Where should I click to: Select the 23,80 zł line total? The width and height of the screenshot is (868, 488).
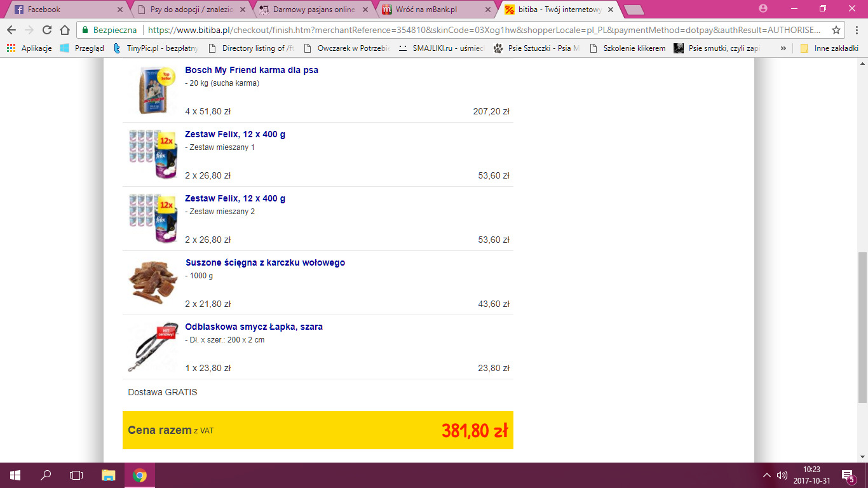494,368
